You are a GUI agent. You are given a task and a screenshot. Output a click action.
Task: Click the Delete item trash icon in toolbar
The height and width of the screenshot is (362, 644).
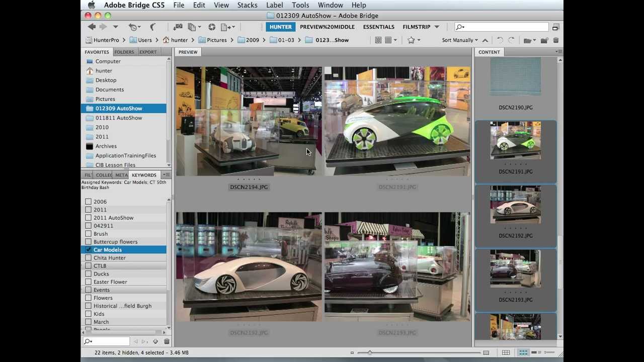click(x=556, y=40)
